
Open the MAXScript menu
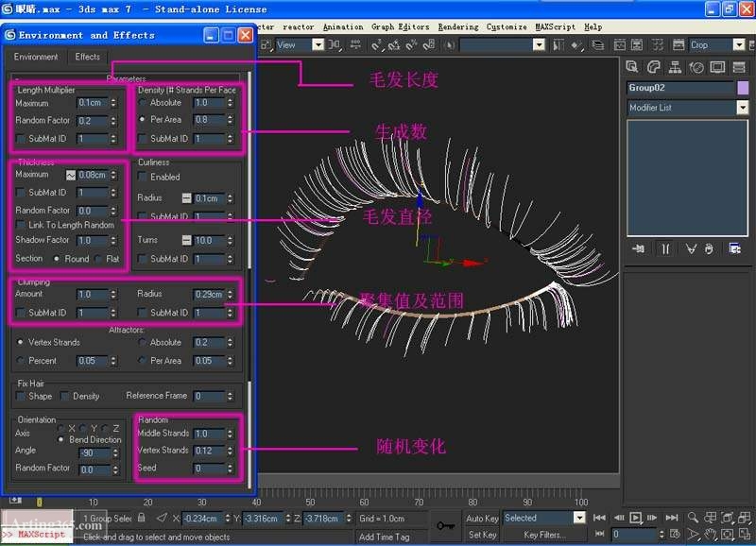555,27
